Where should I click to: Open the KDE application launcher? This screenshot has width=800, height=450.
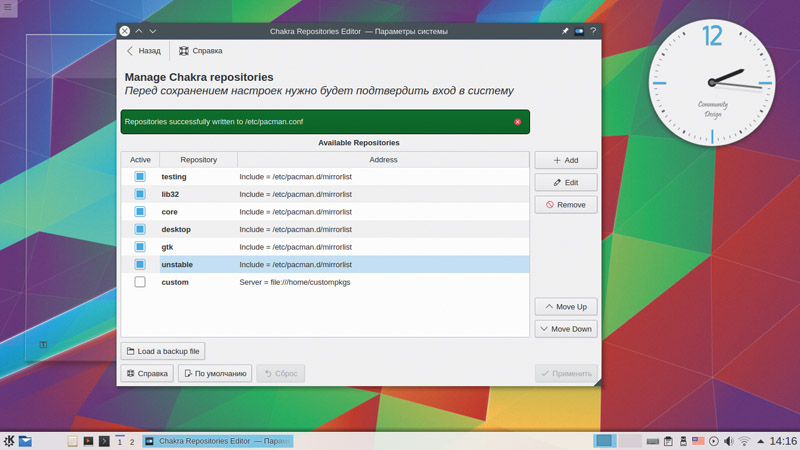(9, 441)
